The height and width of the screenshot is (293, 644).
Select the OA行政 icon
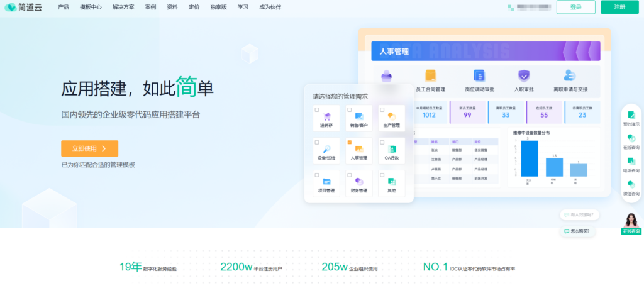point(392,149)
